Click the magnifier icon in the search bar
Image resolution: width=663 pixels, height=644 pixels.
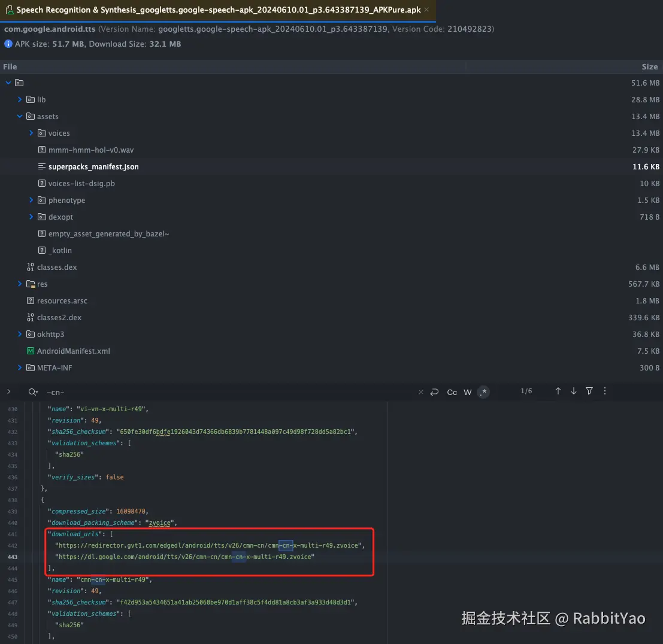pos(33,392)
